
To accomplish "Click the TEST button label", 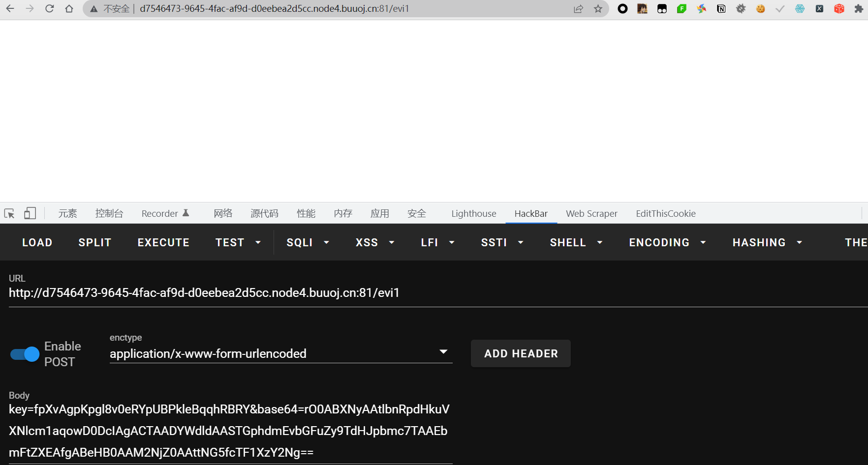I will tap(230, 242).
